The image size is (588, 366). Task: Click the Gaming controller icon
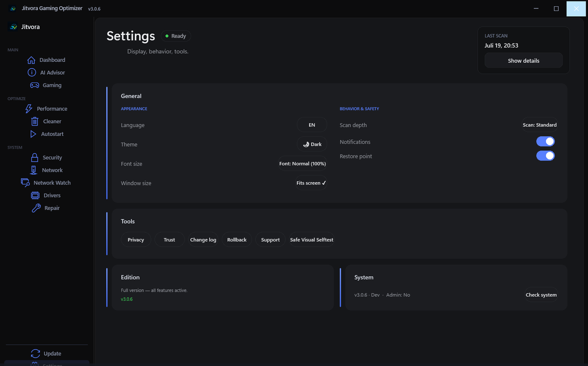34,85
